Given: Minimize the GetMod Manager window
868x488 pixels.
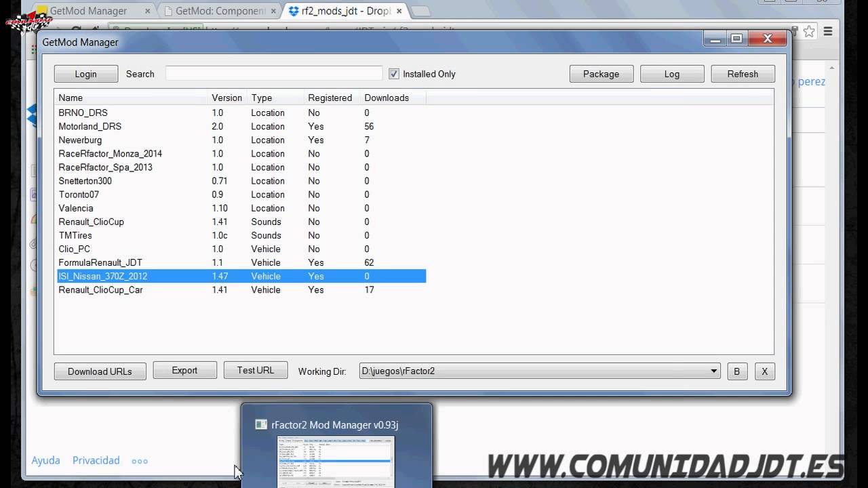Looking at the screenshot, I should 715,39.
